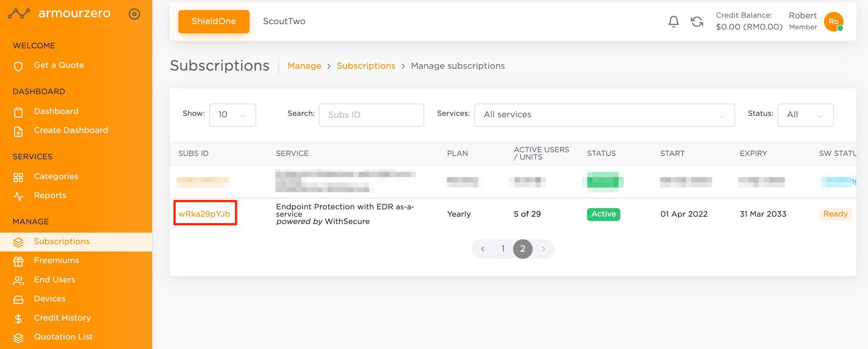Click the Subscriptions layers icon
The image size is (868, 349).
(18, 242)
